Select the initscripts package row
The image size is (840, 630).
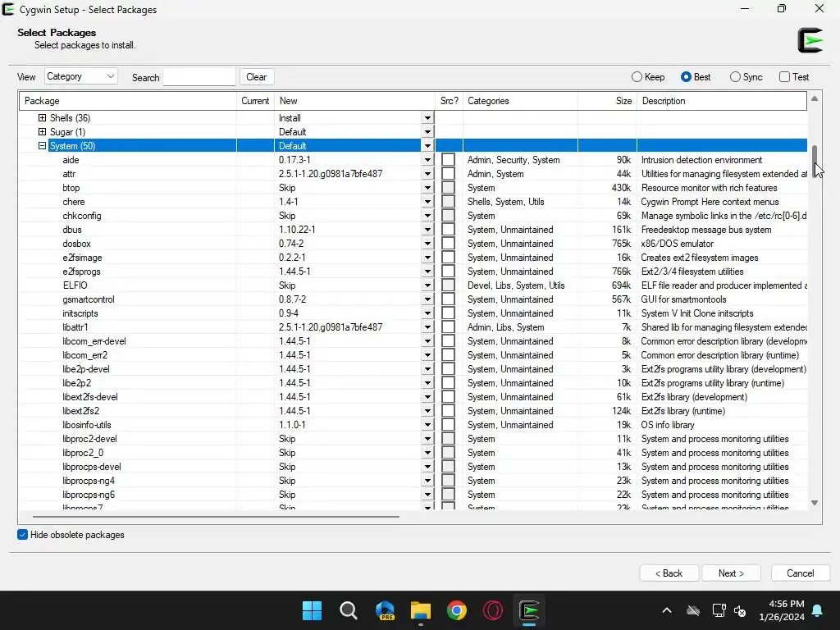coord(413,313)
